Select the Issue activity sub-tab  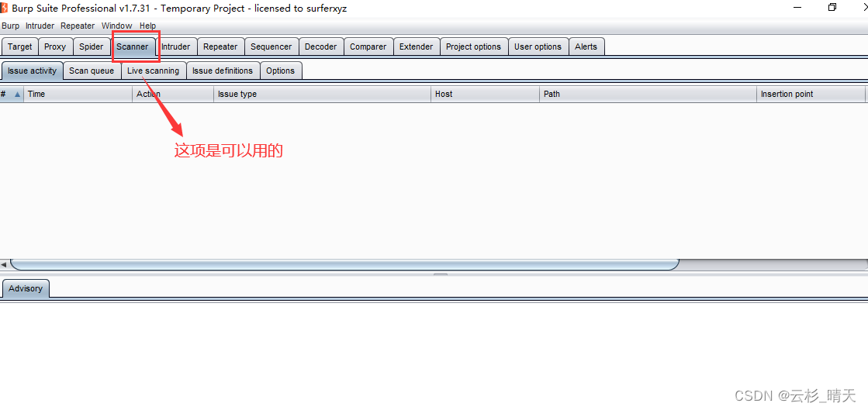(32, 71)
